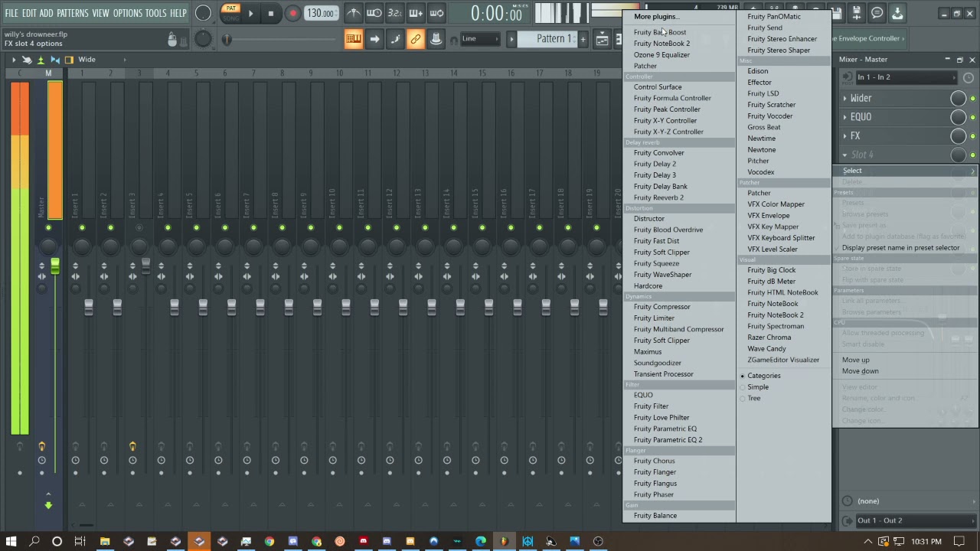Toggle the Wider effect slot LED

(972, 99)
